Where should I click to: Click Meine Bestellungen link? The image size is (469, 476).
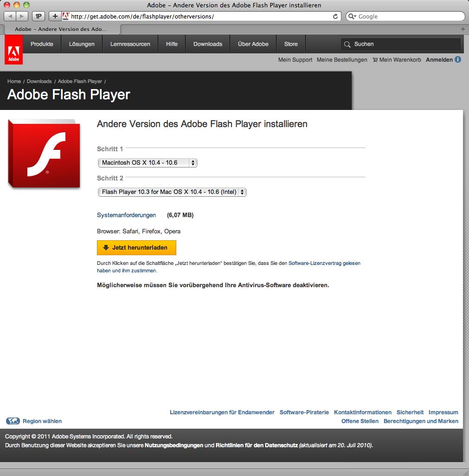342,60
